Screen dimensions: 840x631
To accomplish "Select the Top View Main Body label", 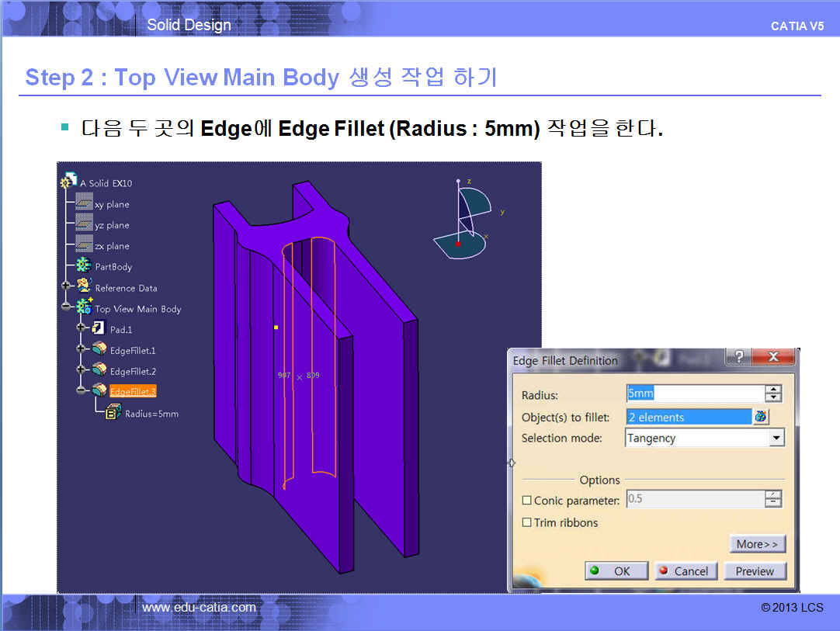I will tap(138, 309).
